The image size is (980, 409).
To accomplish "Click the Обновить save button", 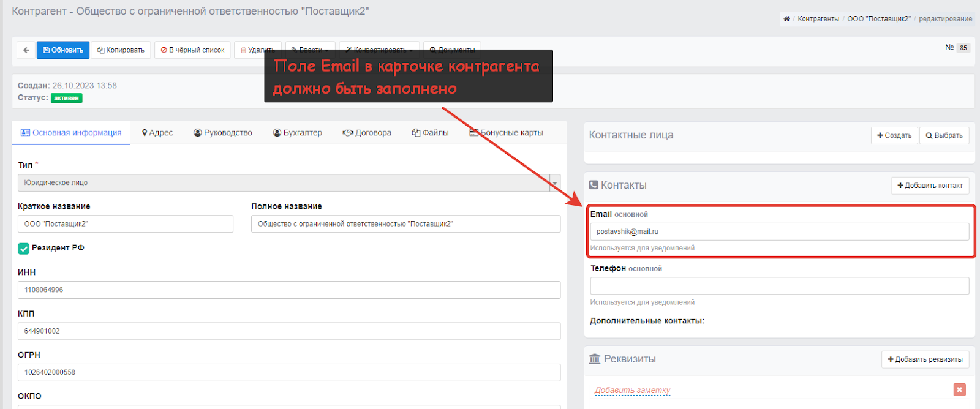I will point(63,50).
